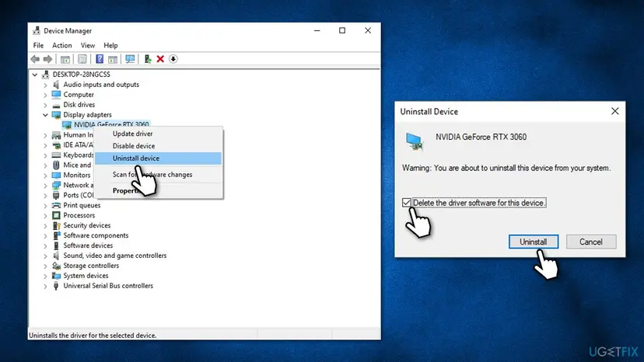This screenshot has width=644, height=362.
Task: Select the Security devices icon
Action: point(56,225)
